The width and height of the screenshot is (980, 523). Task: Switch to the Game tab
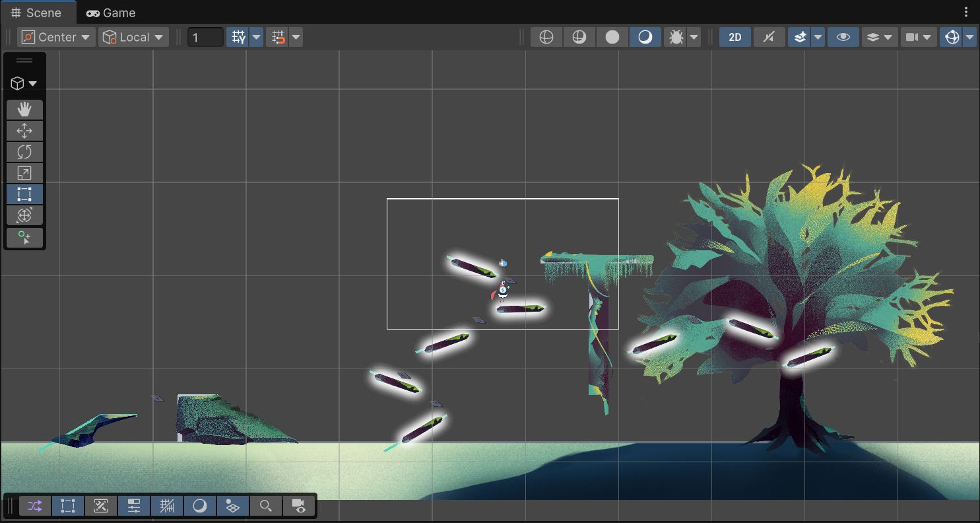[x=111, y=13]
